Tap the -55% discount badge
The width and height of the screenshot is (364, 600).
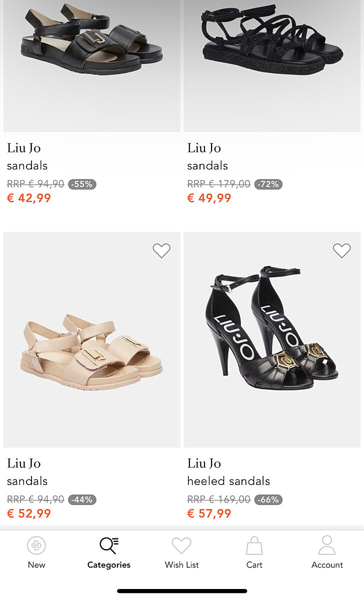(82, 184)
